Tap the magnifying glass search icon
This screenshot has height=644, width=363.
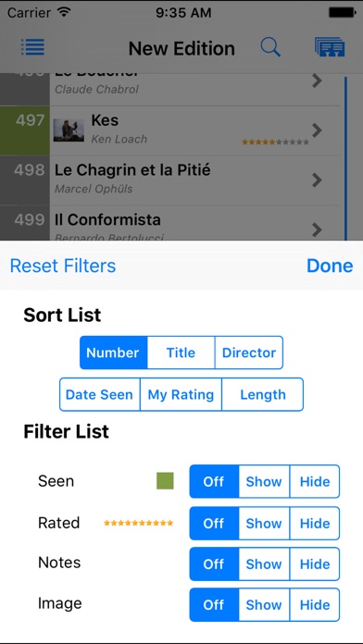(x=270, y=47)
